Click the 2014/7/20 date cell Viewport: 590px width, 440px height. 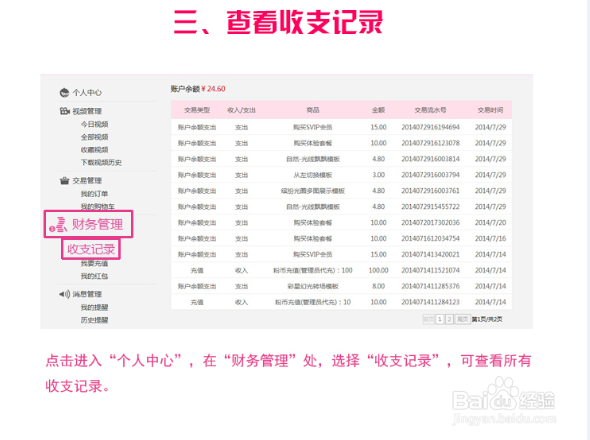[490, 222]
